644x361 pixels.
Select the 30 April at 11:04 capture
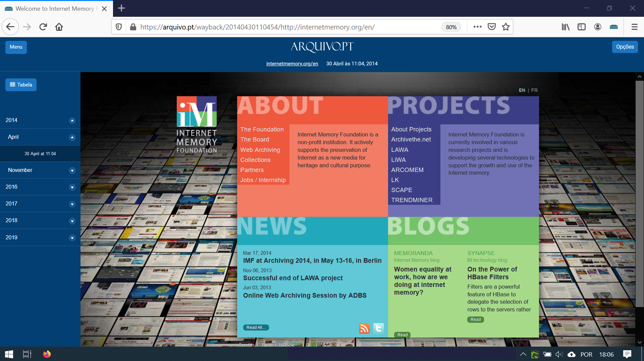pyautogui.click(x=40, y=154)
